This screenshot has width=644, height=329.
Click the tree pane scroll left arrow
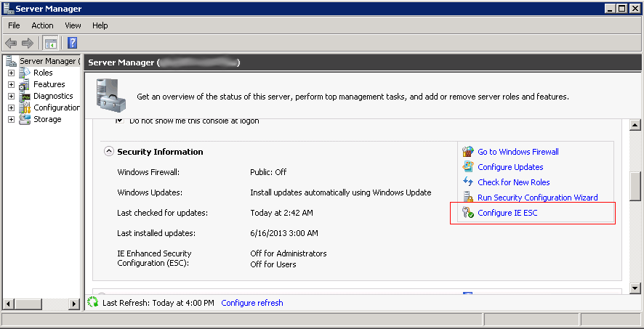[x=9, y=304]
